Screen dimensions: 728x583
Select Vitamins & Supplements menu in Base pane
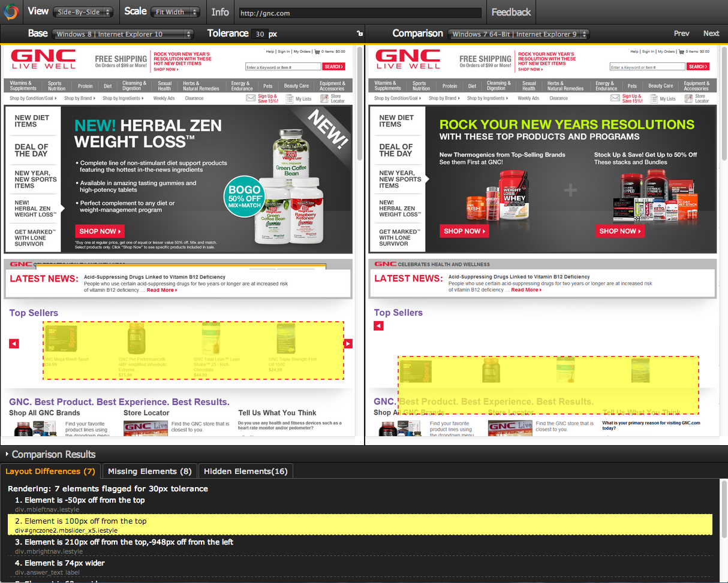23,86
